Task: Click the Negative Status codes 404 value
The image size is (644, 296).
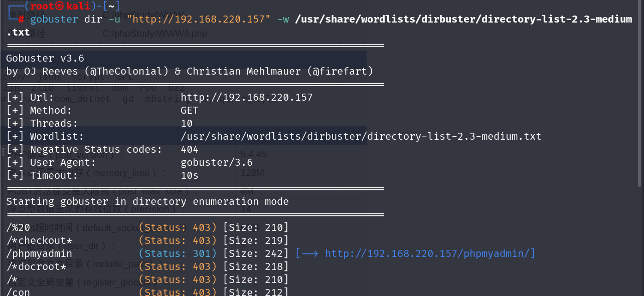Action: [x=190, y=149]
